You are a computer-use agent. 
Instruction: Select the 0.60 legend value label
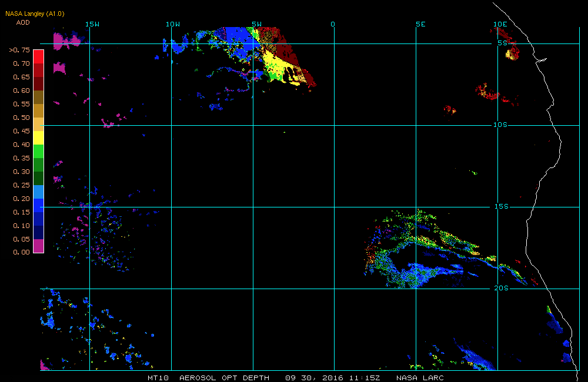click(21, 91)
